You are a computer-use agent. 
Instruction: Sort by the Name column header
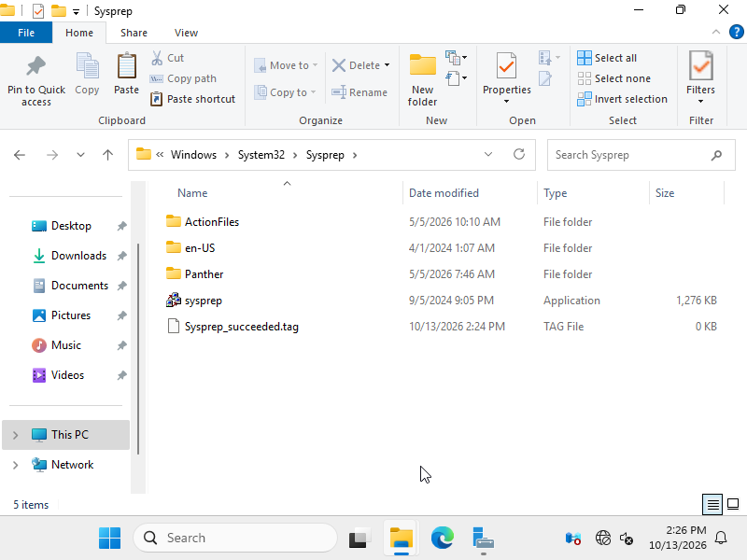[x=192, y=193]
